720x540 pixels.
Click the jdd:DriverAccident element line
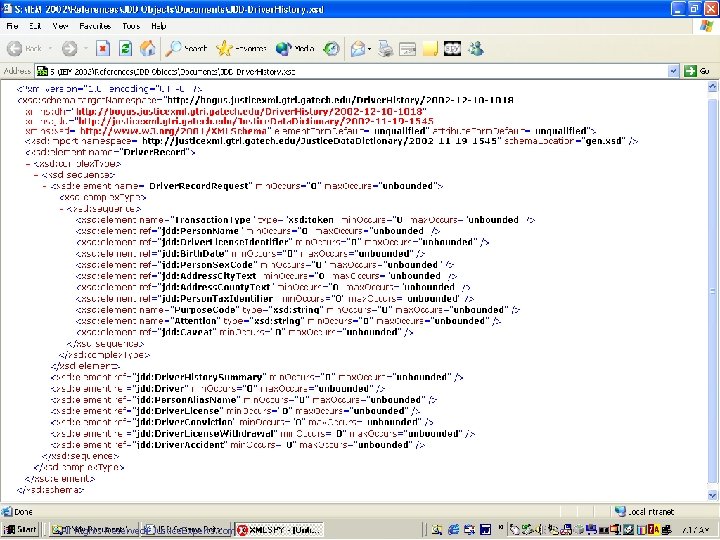point(238,444)
